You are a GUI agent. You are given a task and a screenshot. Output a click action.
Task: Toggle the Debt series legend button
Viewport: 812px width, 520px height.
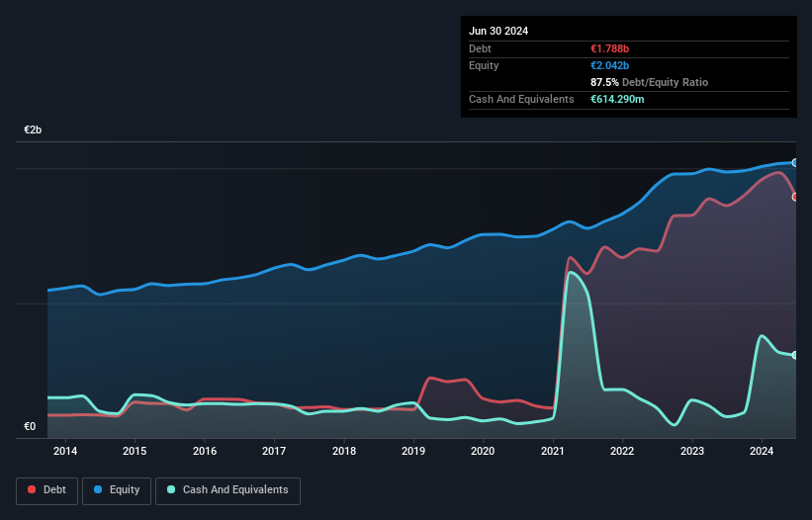(47, 490)
